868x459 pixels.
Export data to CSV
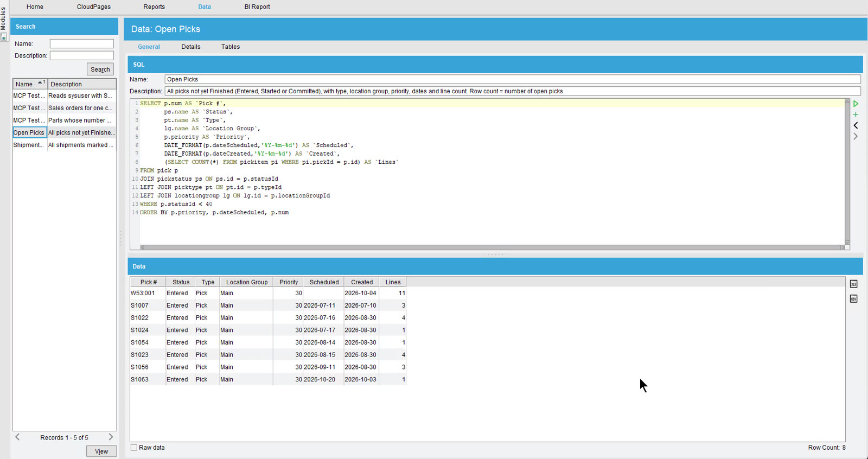(853, 299)
